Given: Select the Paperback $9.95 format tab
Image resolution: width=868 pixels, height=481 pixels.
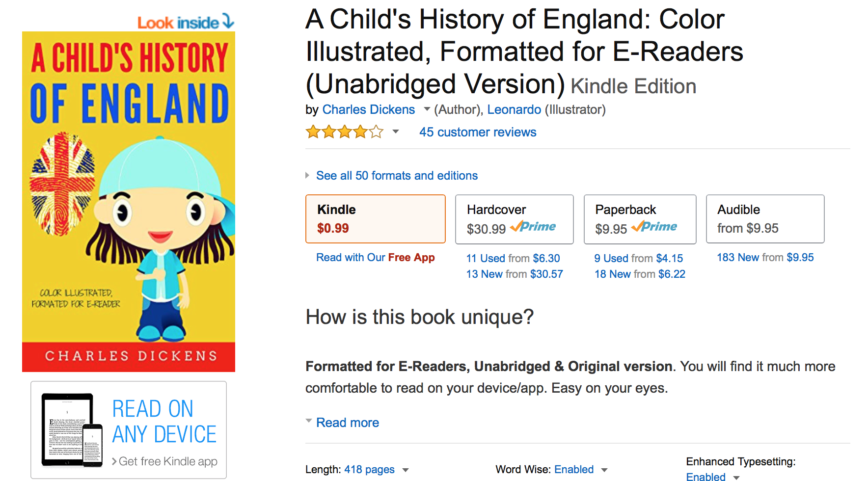Looking at the screenshot, I should pyautogui.click(x=640, y=219).
